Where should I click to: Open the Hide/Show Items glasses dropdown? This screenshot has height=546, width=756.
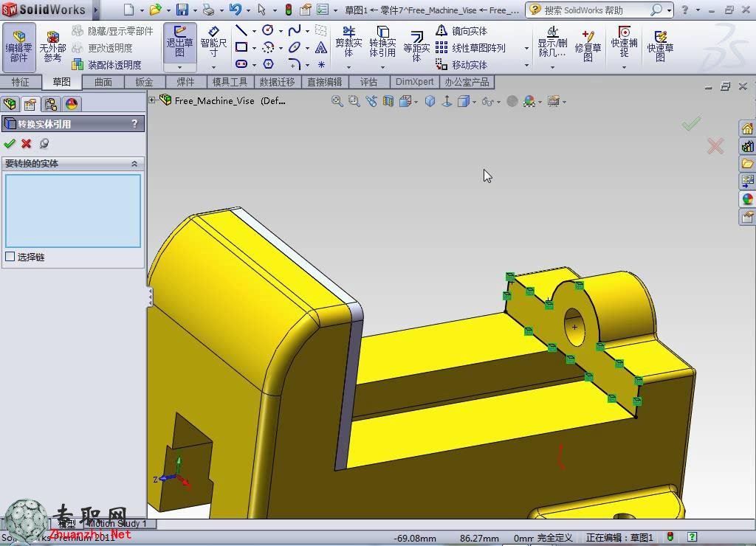(498, 102)
